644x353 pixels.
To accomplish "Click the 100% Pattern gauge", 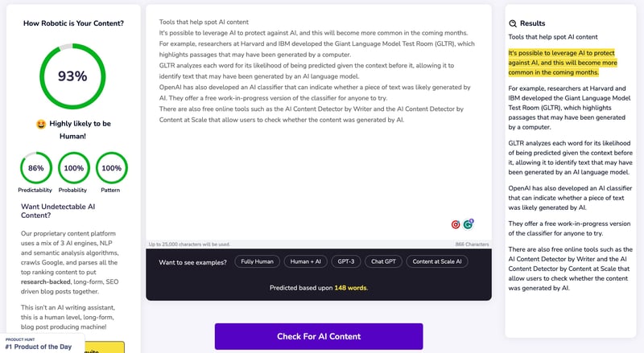I will coord(112,168).
